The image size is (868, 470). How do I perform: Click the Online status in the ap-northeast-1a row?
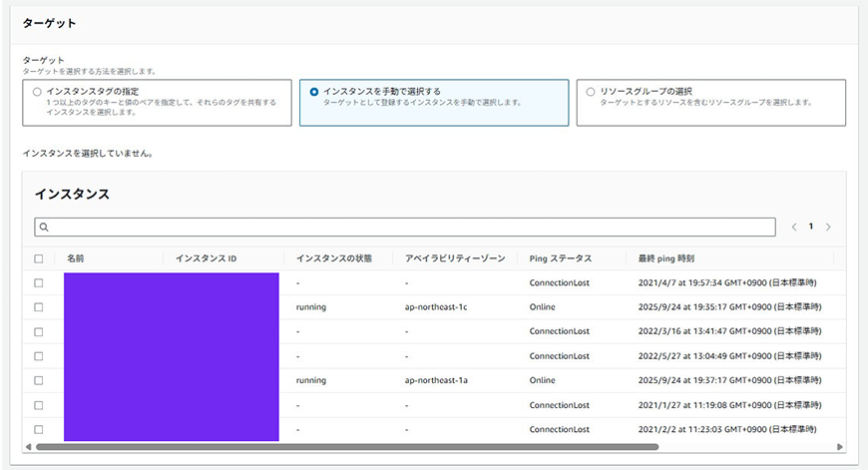pos(542,380)
